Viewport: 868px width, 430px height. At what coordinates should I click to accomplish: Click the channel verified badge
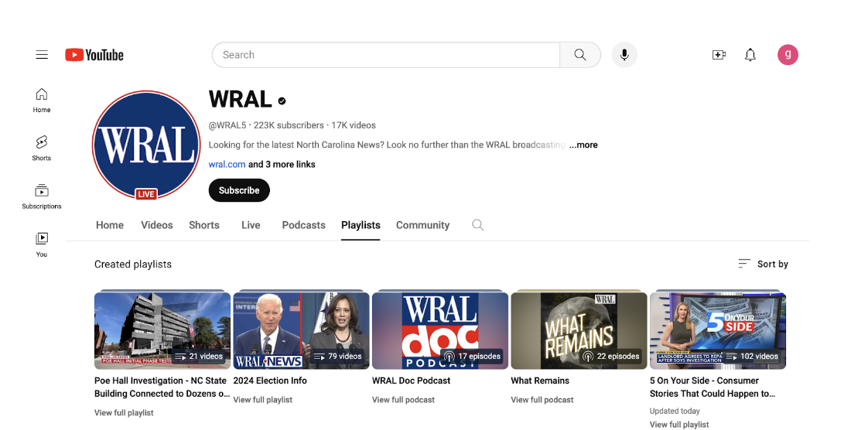click(282, 101)
